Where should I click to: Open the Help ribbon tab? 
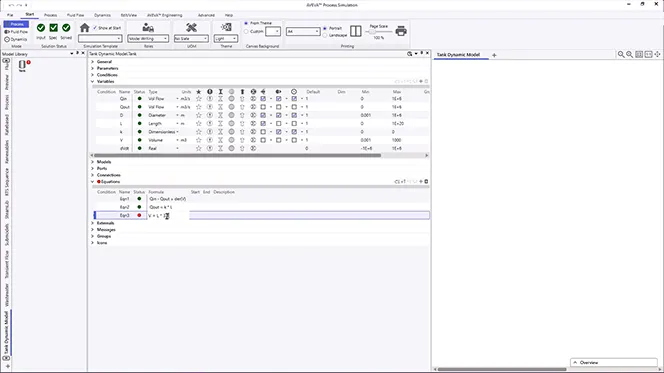point(229,15)
